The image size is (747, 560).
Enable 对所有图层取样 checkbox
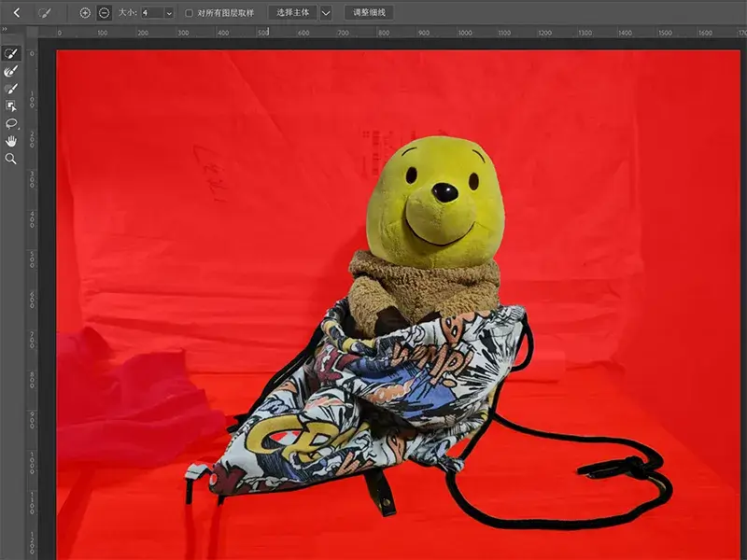(189, 13)
